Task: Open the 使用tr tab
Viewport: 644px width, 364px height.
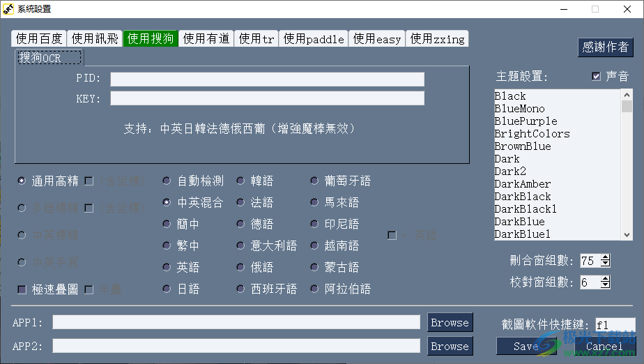Action: 256,38
